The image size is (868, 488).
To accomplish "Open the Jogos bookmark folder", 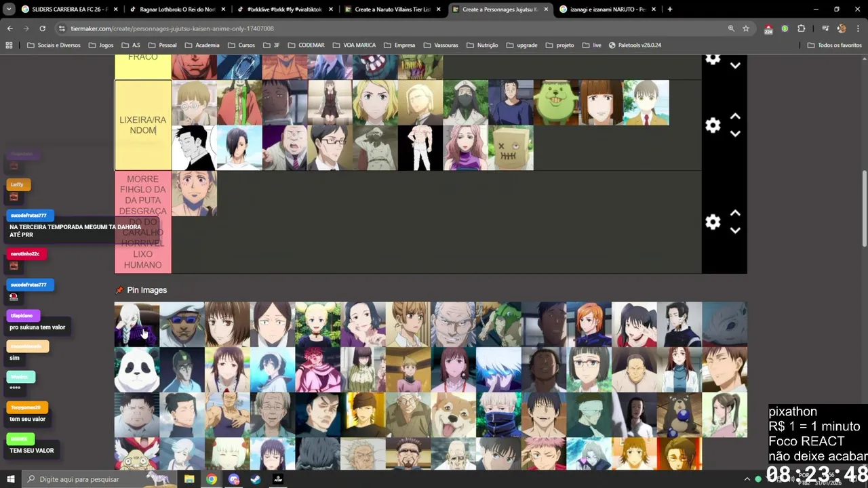I will tap(100, 45).
